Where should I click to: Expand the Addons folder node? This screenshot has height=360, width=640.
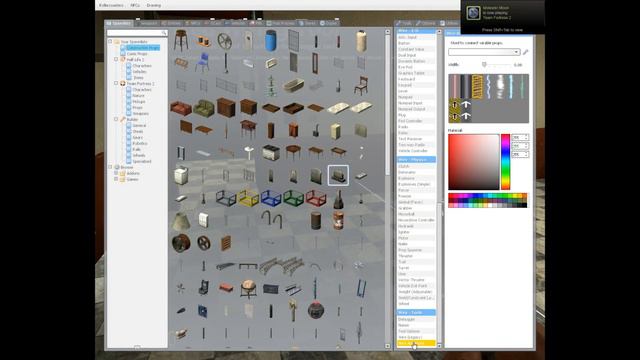click(116, 173)
